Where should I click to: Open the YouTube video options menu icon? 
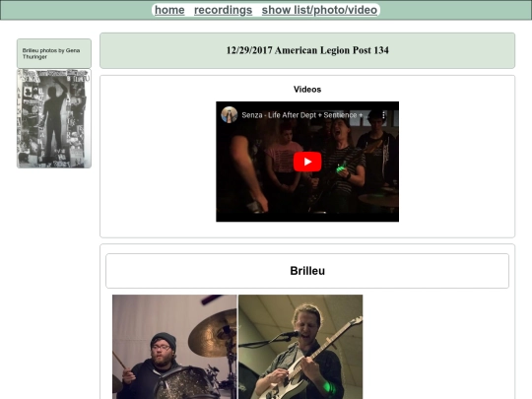point(383,115)
